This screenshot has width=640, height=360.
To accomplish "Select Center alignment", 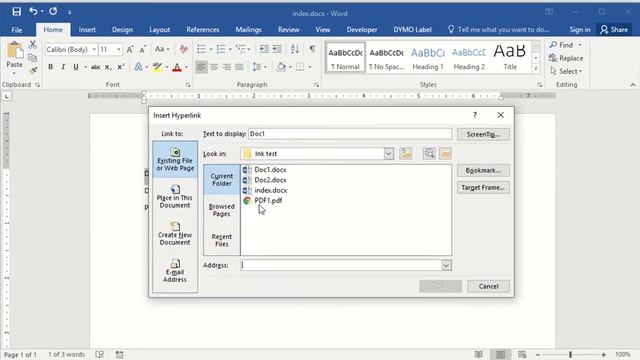I will 214,67.
